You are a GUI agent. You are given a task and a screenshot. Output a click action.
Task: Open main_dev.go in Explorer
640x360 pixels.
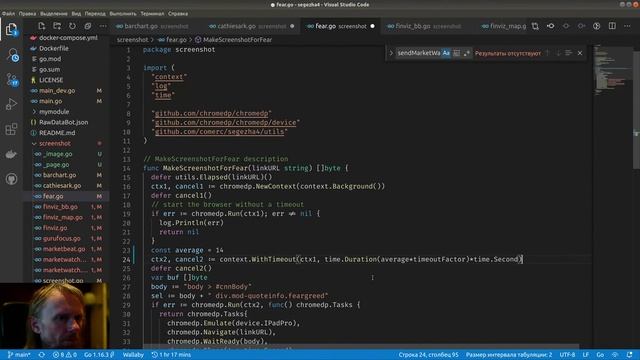[57, 91]
